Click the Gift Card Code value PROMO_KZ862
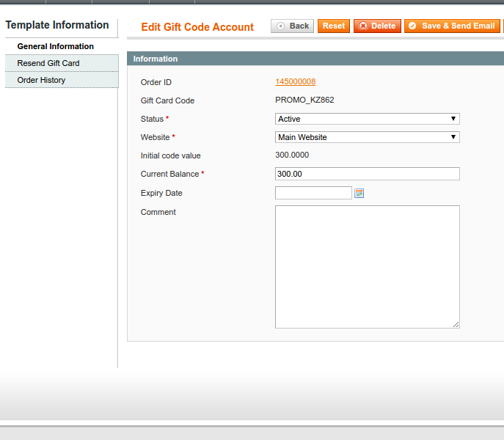Image resolution: width=504 pixels, height=440 pixels. point(304,100)
